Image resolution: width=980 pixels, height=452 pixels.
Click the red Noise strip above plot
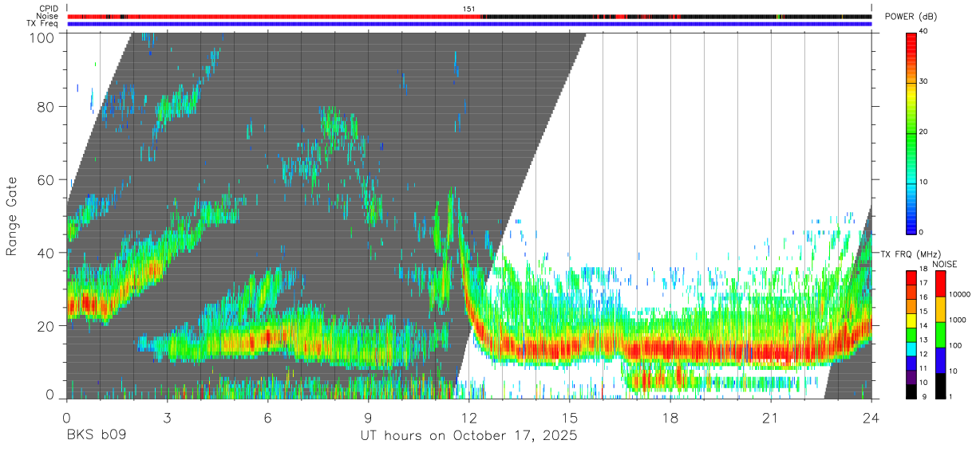click(275, 16)
